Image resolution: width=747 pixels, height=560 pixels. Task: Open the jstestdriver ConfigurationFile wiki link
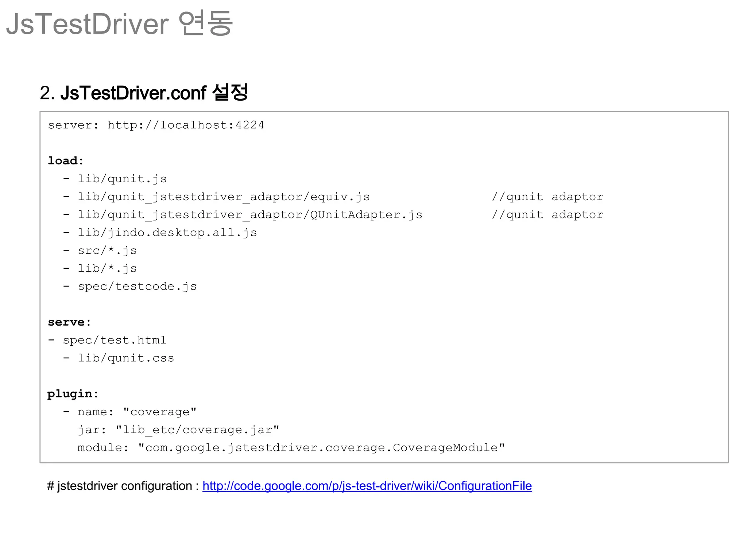pos(367,486)
